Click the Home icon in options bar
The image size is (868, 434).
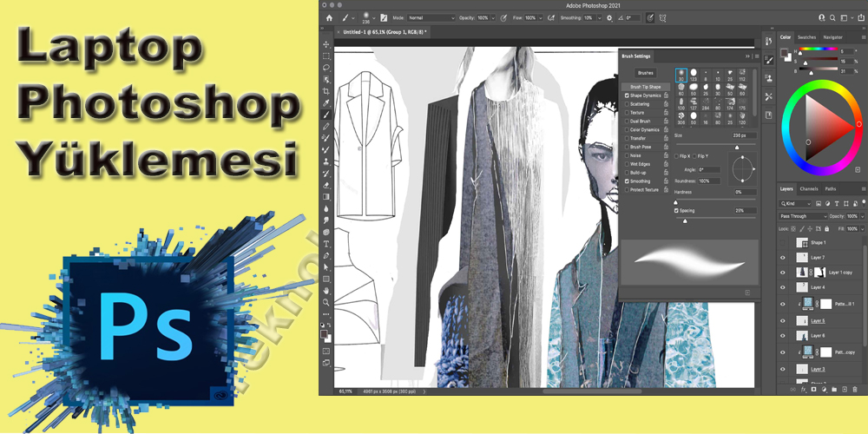[329, 17]
